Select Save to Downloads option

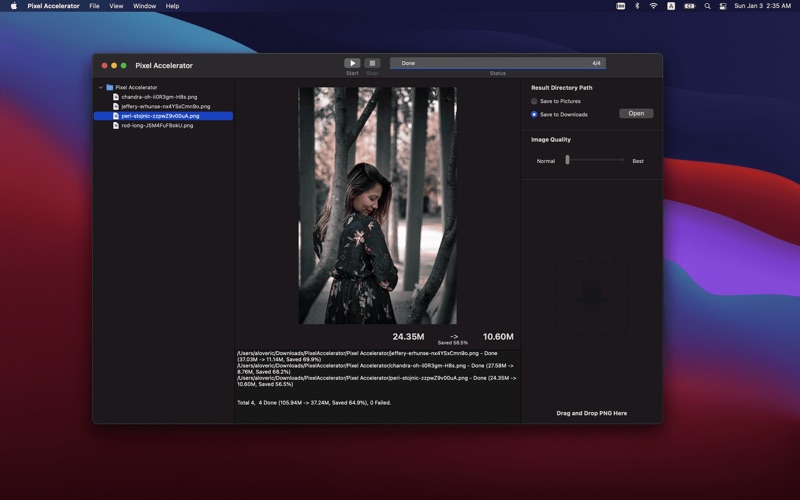535,114
